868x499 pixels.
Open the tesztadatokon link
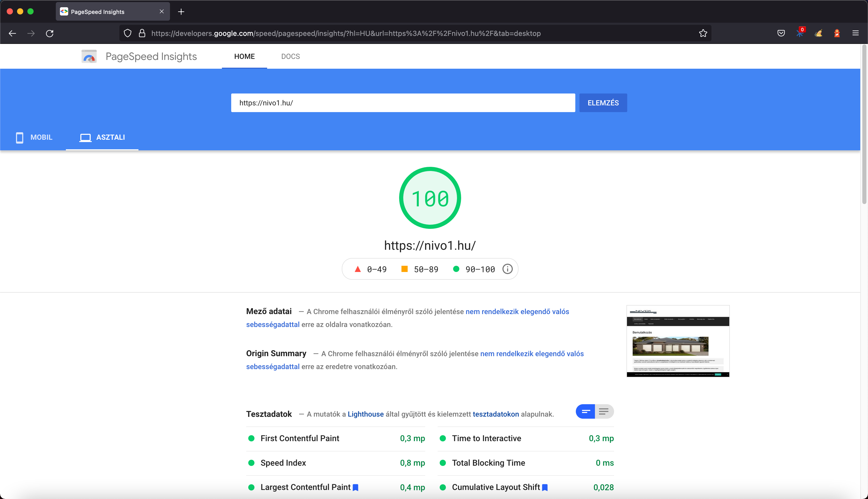pyautogui.click(x=495, y=414)
